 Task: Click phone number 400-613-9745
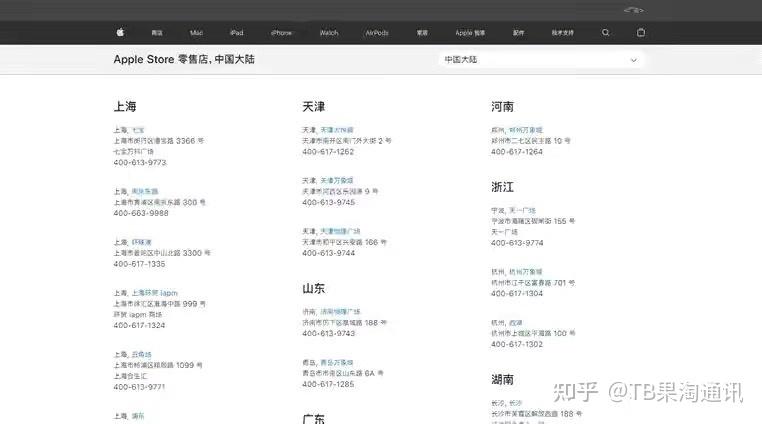tap(329, 202)
